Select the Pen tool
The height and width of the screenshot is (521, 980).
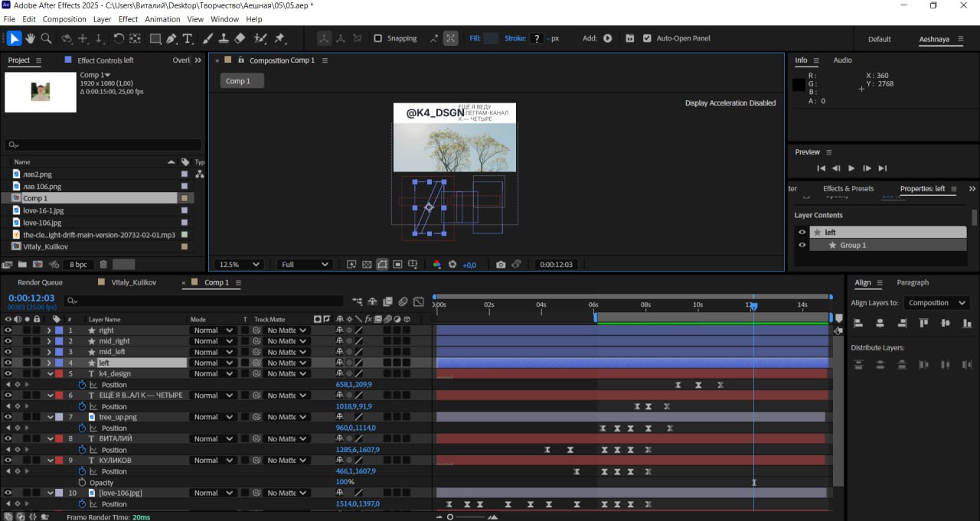pyautogui.click(x=171, y=38)
